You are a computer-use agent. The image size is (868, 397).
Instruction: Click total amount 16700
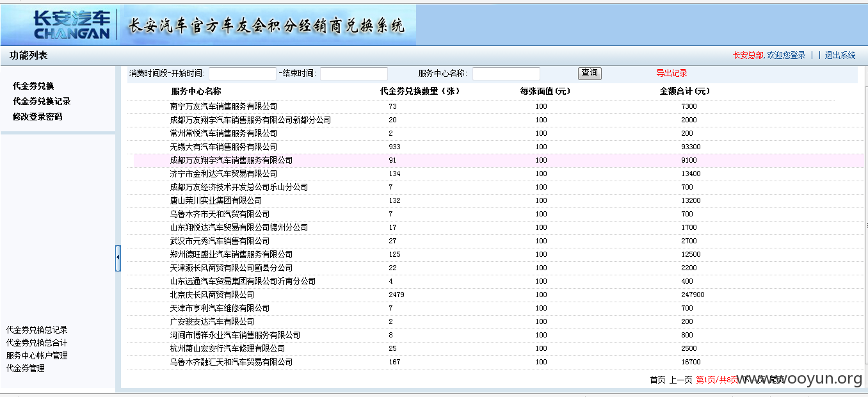(x=691, y=362)
